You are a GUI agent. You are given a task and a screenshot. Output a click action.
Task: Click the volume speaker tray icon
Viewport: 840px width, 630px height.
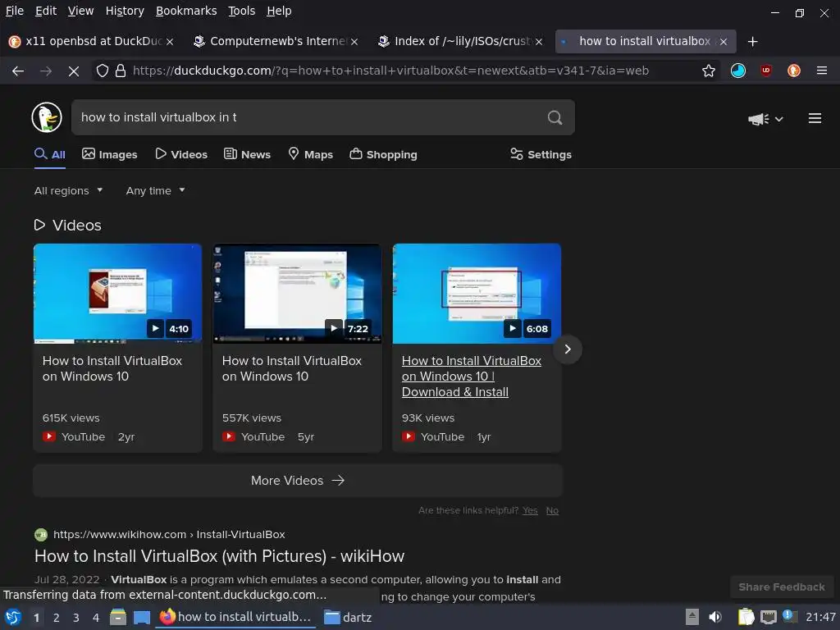714,617
